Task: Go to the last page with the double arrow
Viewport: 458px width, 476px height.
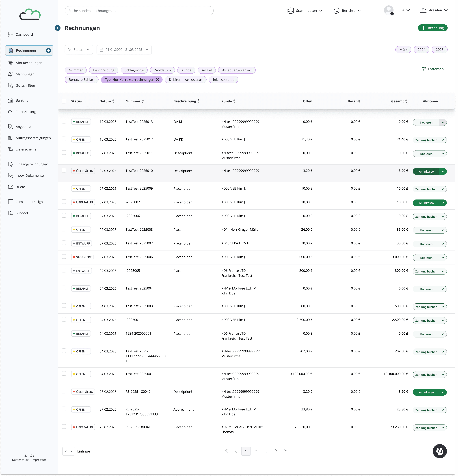Action: (286, 451)
